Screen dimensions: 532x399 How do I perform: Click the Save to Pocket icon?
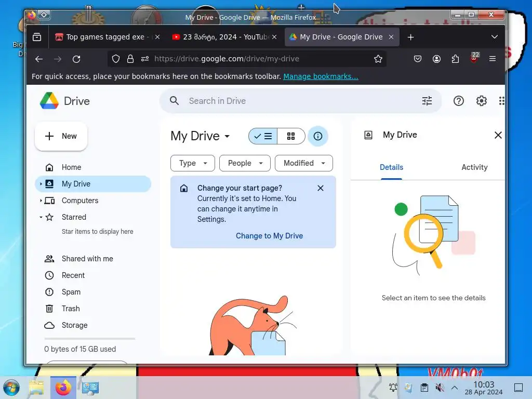[418, 59]
